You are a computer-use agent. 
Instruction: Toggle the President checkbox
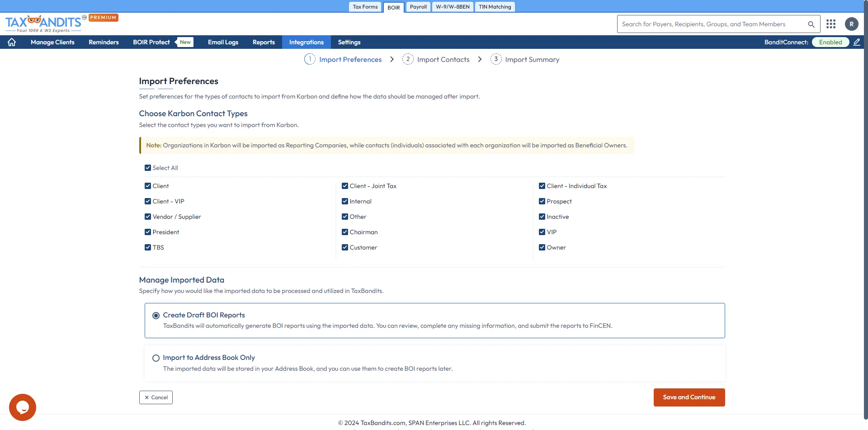coord(148,232)
